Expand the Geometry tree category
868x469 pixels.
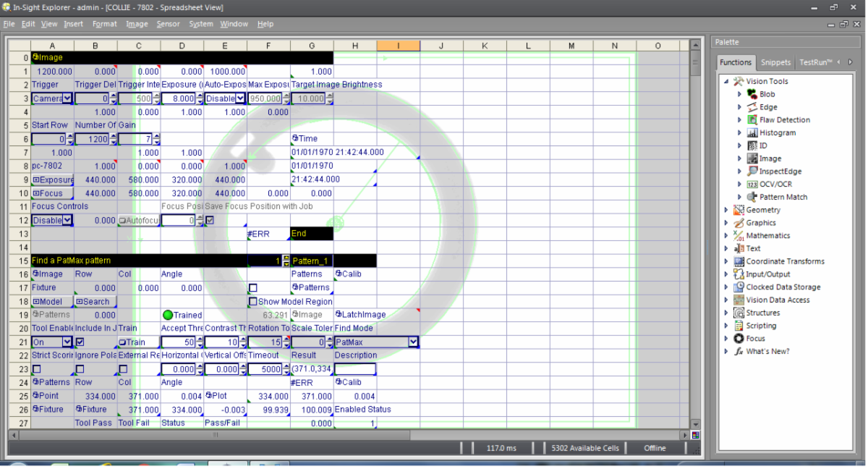coord(727,209)
